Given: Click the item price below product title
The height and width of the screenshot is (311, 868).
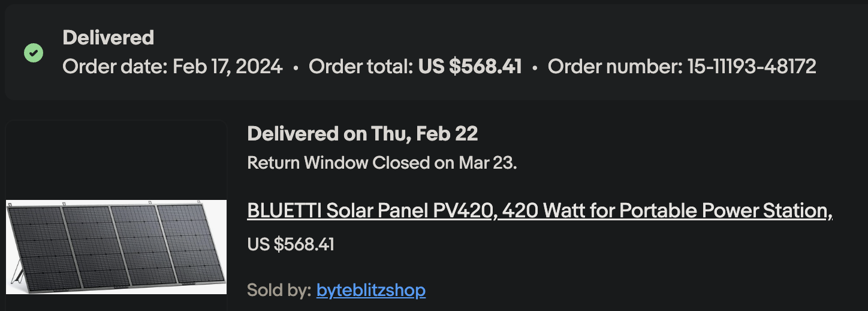Looking at the screenshot, I should click(x=291, y=244).
